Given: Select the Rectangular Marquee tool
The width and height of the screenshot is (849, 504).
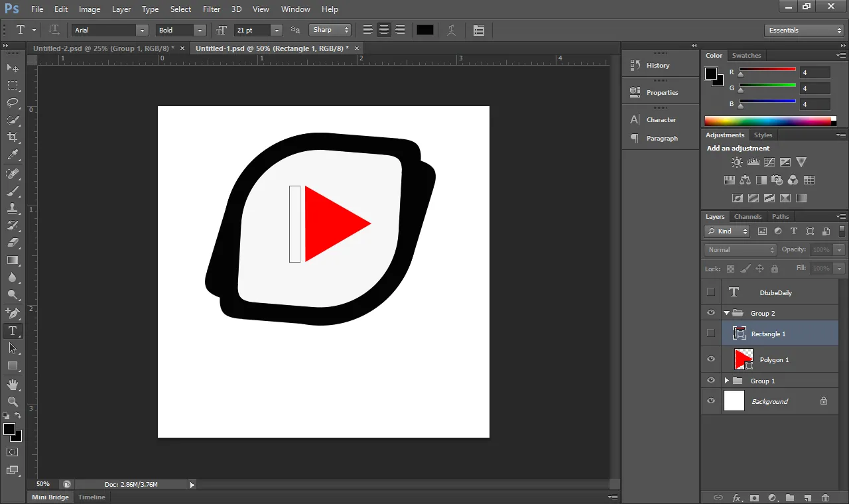Looking at the screenshot, I should tap(13, 86).
